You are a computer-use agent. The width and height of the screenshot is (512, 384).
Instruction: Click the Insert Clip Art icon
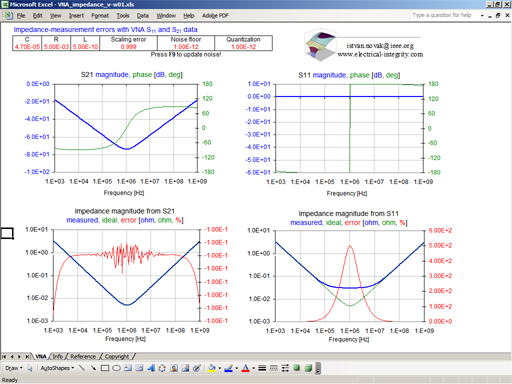coord(174,368)
